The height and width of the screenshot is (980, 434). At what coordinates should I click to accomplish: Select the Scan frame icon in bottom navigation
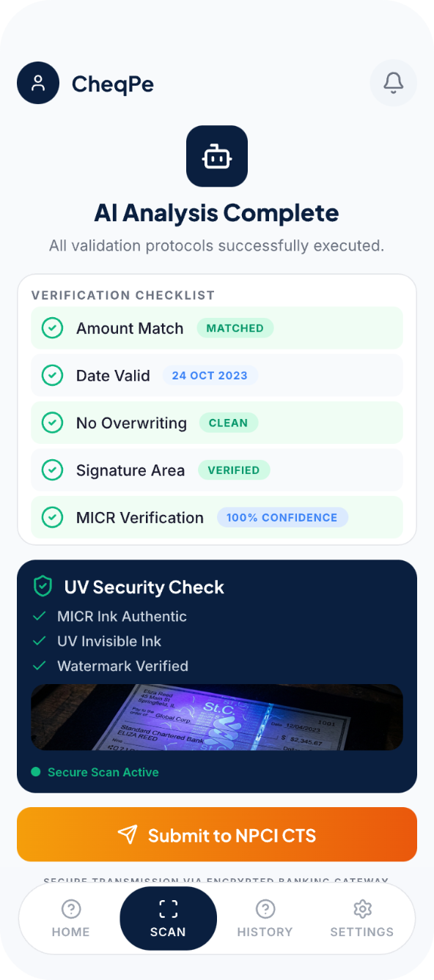[x=168, y=908]
